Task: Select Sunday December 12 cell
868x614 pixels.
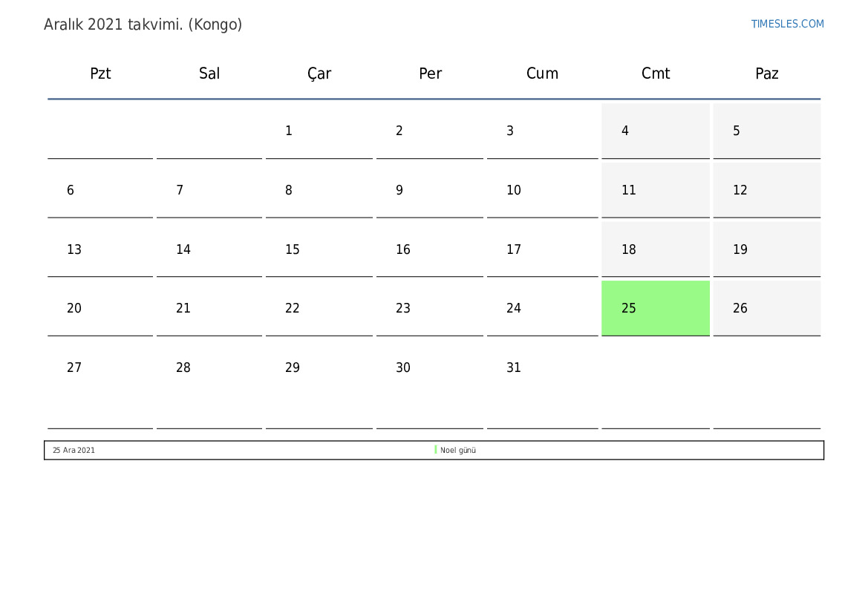Action: 766,191
